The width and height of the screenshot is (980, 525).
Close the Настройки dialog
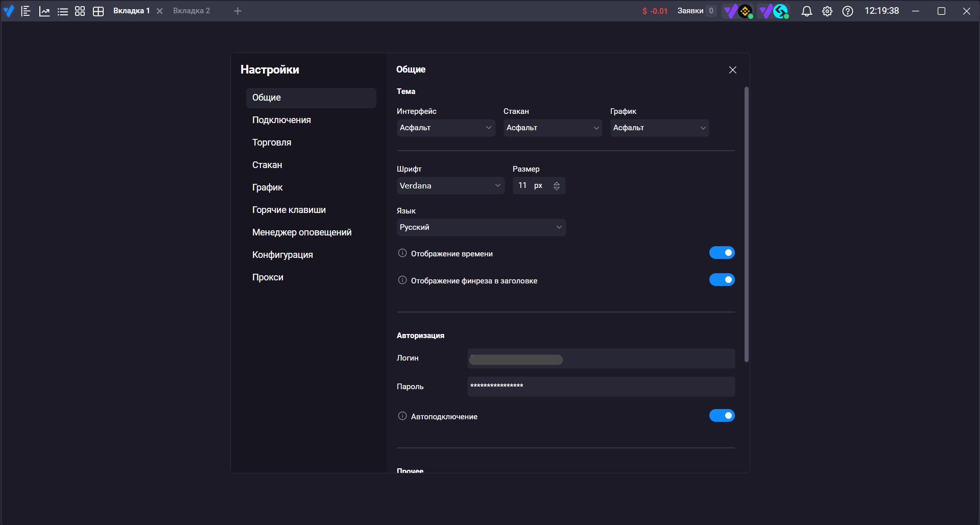733,70
